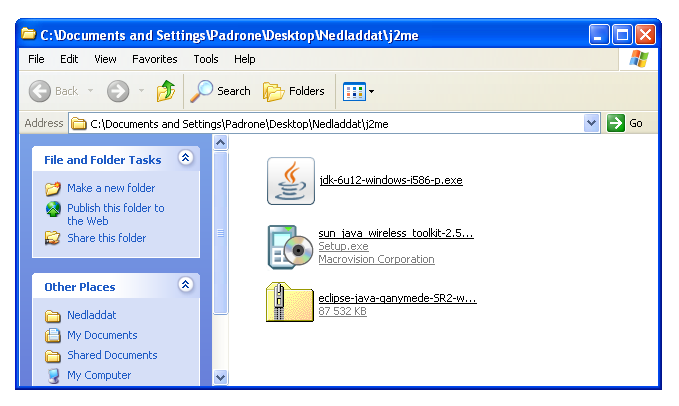Viewport: 679px width, 406px height.
Task: Collapse the File and Folder Tasks panel
Action: point(185,158)
